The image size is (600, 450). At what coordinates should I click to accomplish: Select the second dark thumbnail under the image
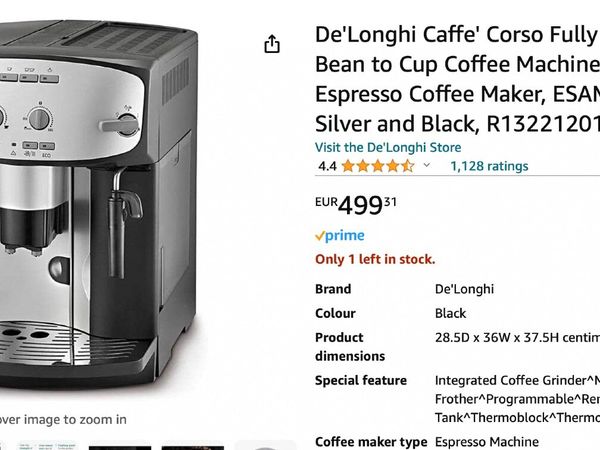click(x=192, y=447)
